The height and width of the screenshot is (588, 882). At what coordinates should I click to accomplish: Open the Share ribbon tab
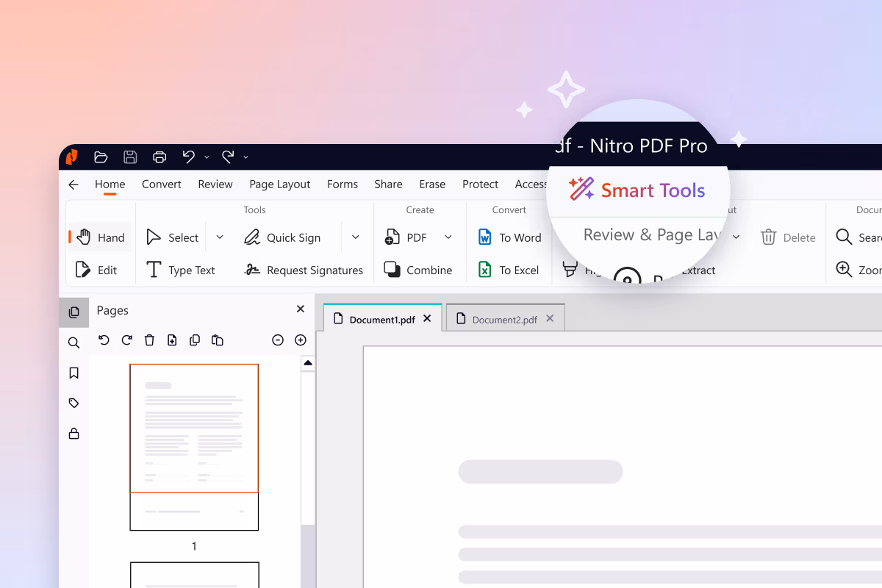(x=388, y=184)
